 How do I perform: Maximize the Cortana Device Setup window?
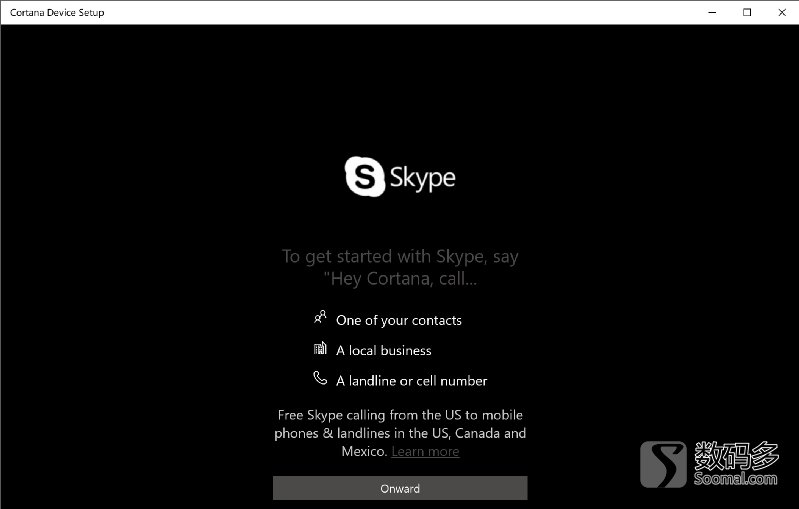[x=747, y=12]
